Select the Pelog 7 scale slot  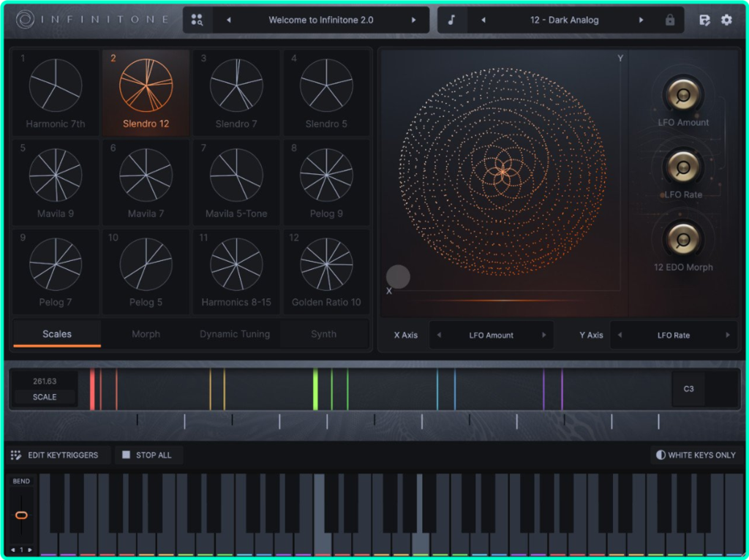56,272
